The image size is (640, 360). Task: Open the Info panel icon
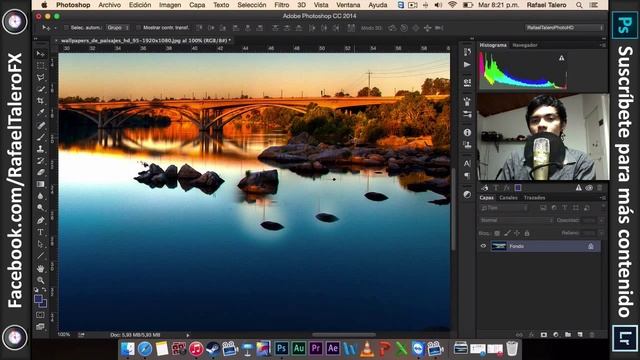(467, 133)
